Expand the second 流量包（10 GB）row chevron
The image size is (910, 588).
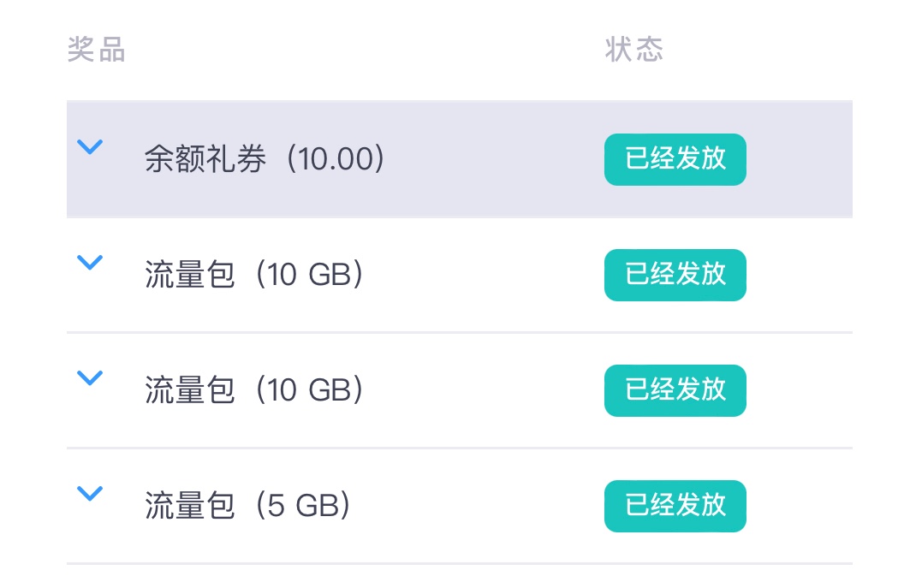pyautogui.click(x=90, y=377)
